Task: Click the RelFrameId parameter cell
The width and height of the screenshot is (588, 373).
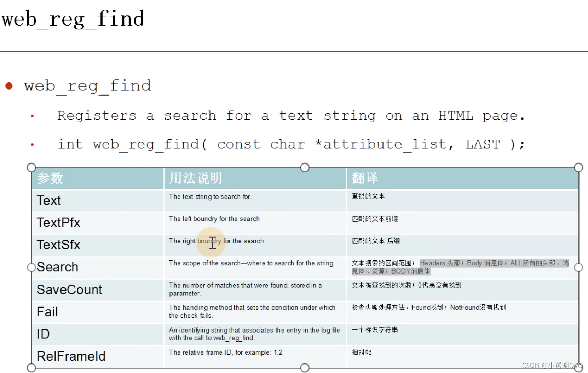Action: coord(98,356)
